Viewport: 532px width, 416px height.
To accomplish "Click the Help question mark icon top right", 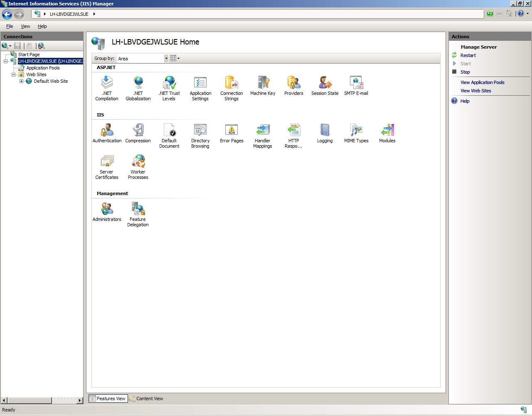I will pyautogui.click(x=520, y=14).
